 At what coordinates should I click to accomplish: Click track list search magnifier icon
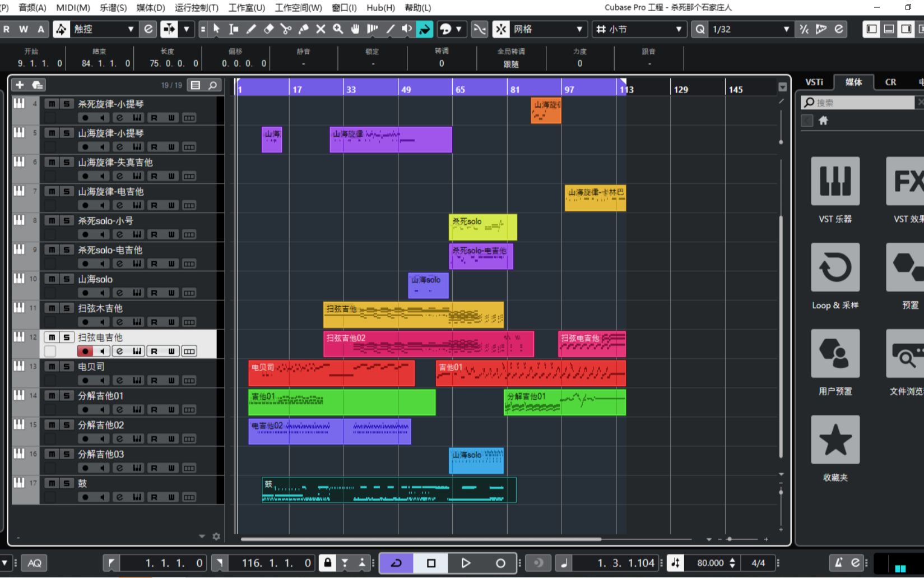click(x=213, y=85)
